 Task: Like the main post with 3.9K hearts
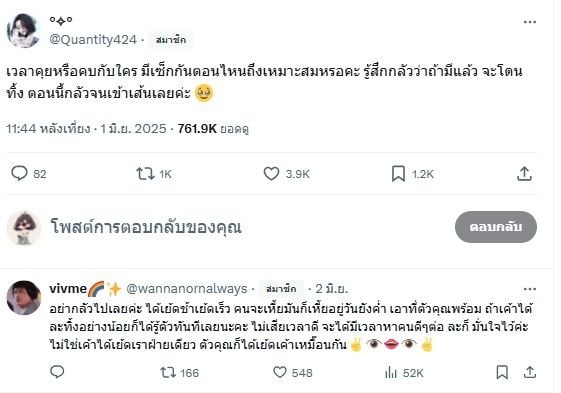coord(271,174)
